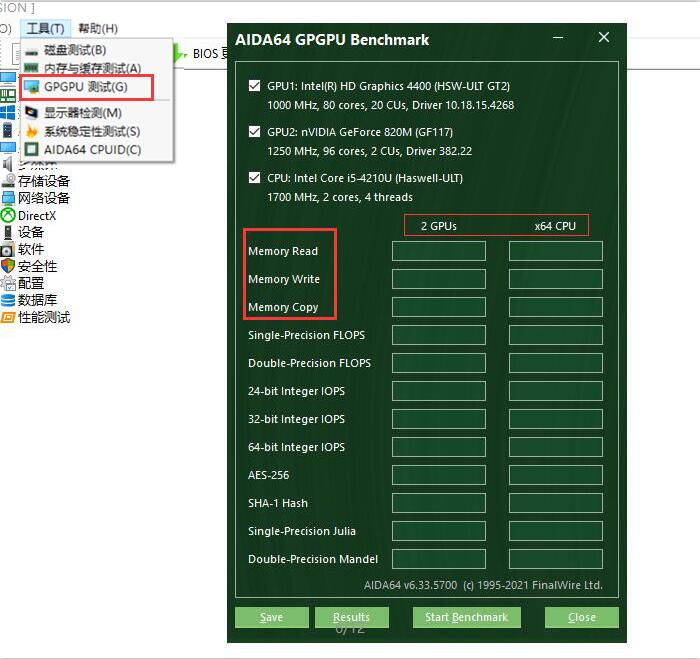Click the Memory Read 2 GPUs result field
The image size is (700, 659).
438,251
